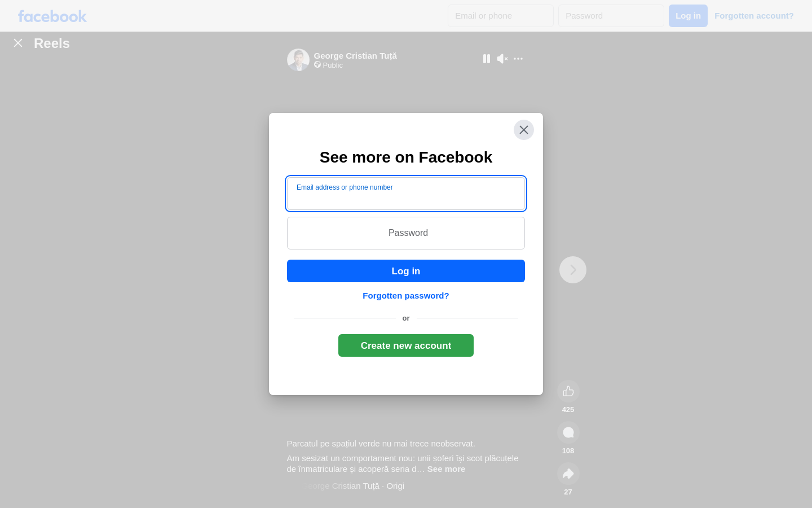The height and width of the screenshot is (508, 812).
Task: Pause the reel playback
Action: point(487,59)
